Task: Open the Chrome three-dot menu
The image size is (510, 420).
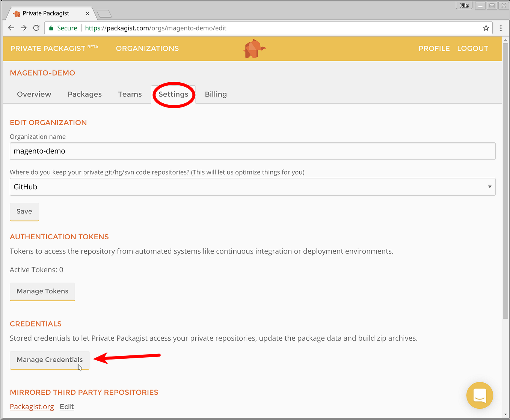Action: pos(501,28)
